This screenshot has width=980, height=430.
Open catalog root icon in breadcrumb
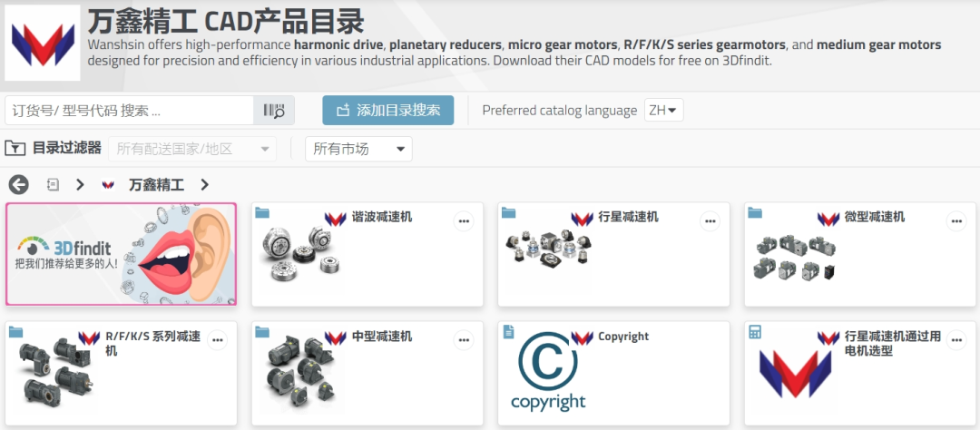click(54, 184)
